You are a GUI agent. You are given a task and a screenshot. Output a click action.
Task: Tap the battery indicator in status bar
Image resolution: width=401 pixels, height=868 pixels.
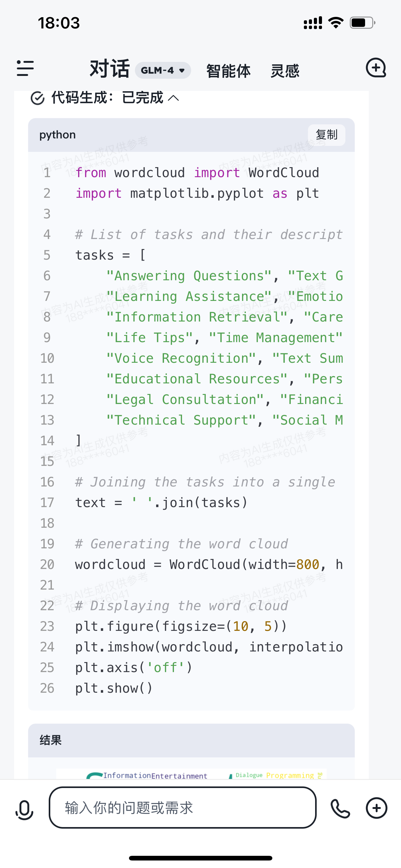coord(363,23)
